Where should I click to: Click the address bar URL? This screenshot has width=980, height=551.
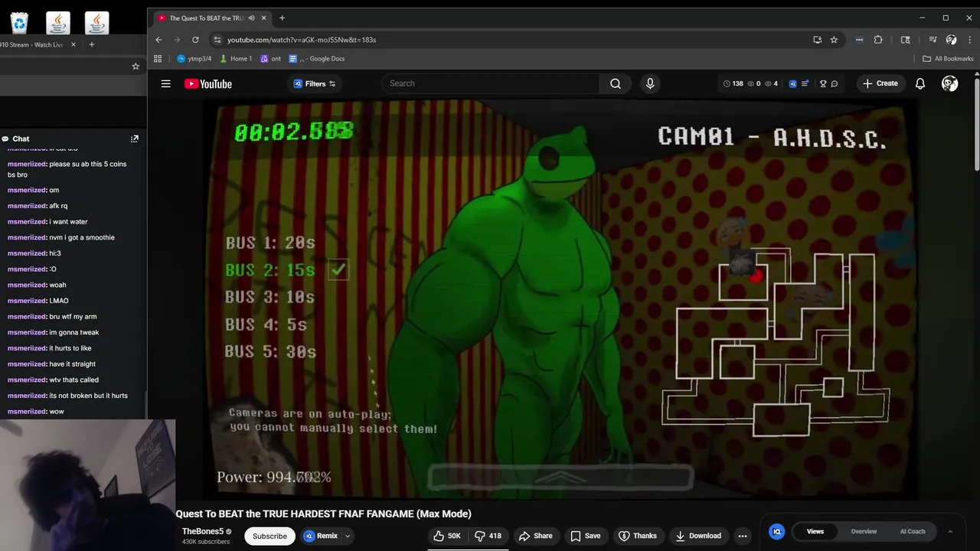tap(302, 40)
